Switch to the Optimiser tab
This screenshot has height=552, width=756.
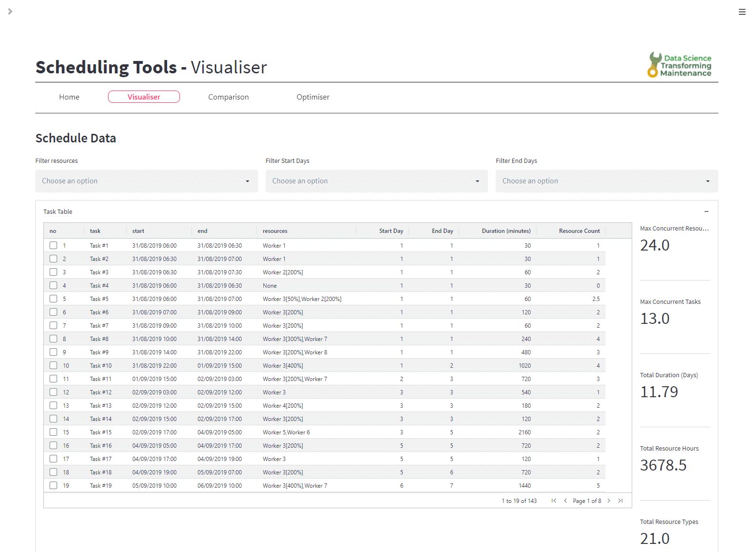[x=313, y=97]
